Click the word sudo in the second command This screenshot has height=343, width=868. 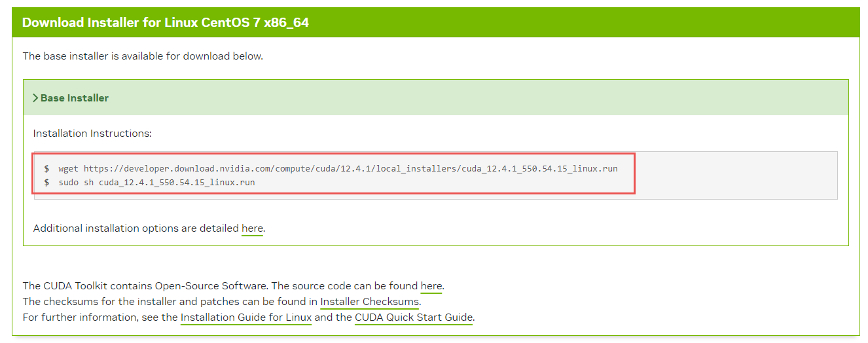[68, 183]
